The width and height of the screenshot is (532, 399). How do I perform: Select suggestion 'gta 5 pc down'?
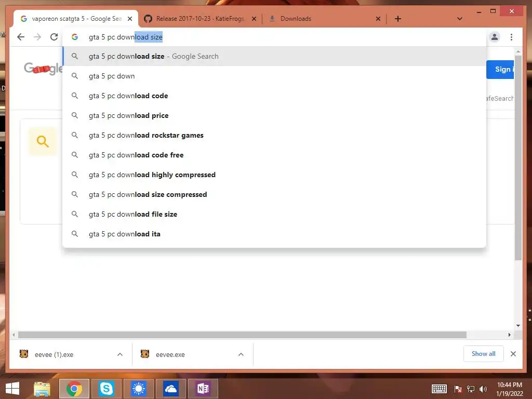[x=274, y=76]
